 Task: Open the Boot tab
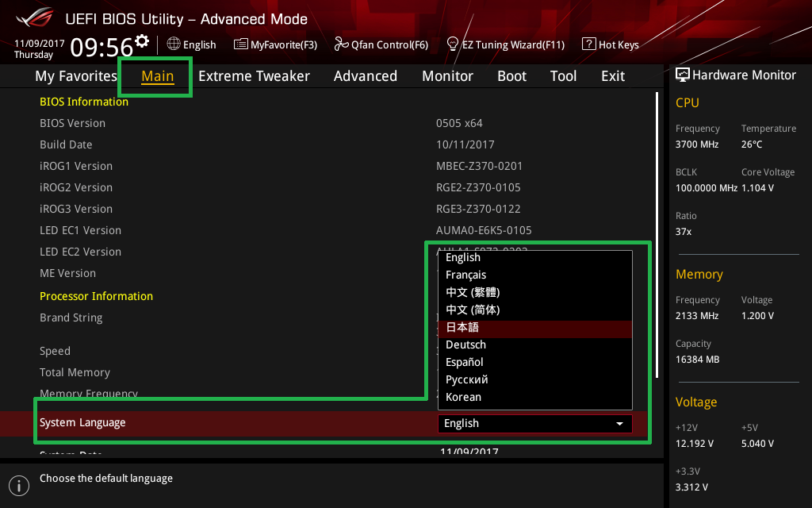click(511, 76)
